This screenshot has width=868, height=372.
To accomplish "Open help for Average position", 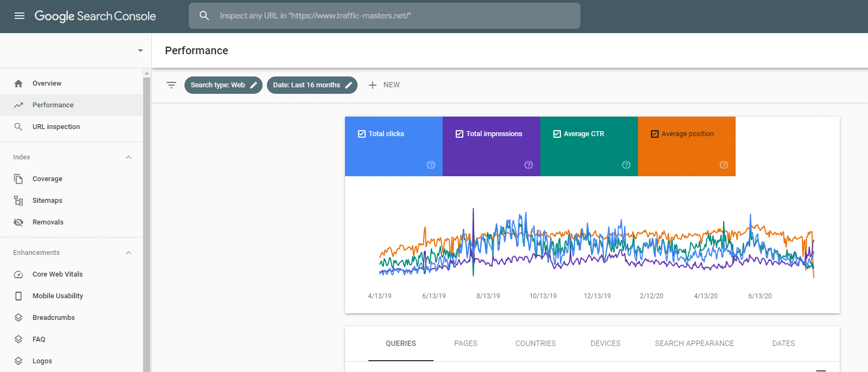I will (x=724, y=165).
